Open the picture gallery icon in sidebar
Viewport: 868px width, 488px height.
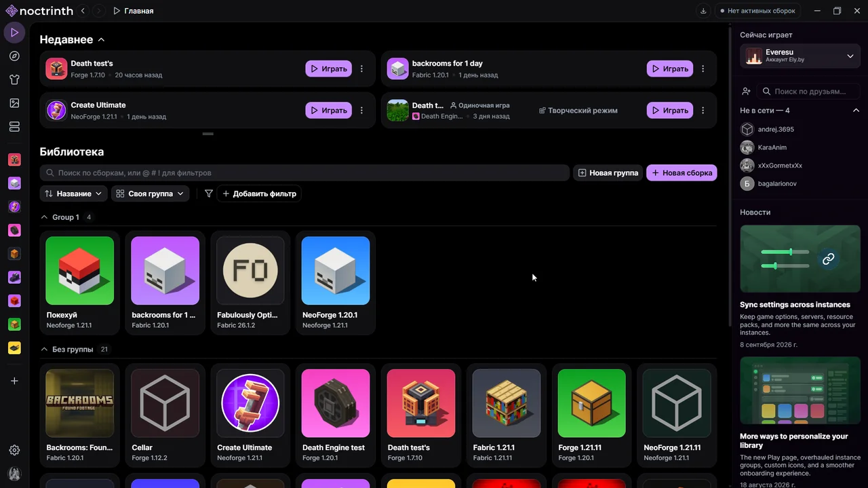tap(14, 103)
